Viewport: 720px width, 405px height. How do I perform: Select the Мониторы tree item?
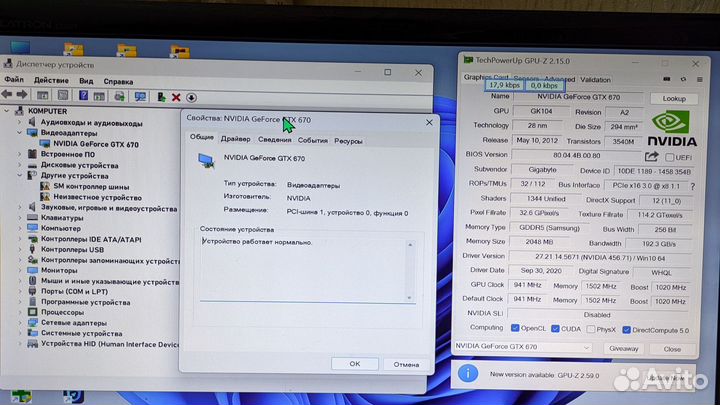pos(59,270)
